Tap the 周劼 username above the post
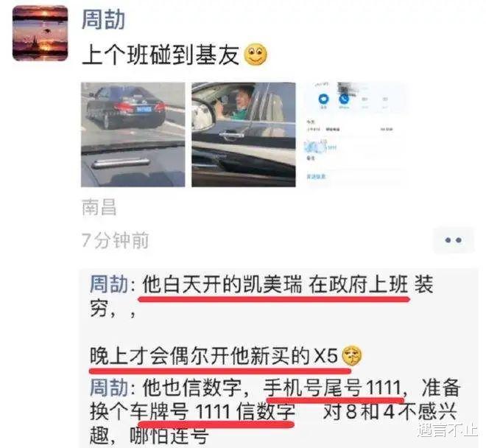 pyautogui.click(x=103, y=20)
